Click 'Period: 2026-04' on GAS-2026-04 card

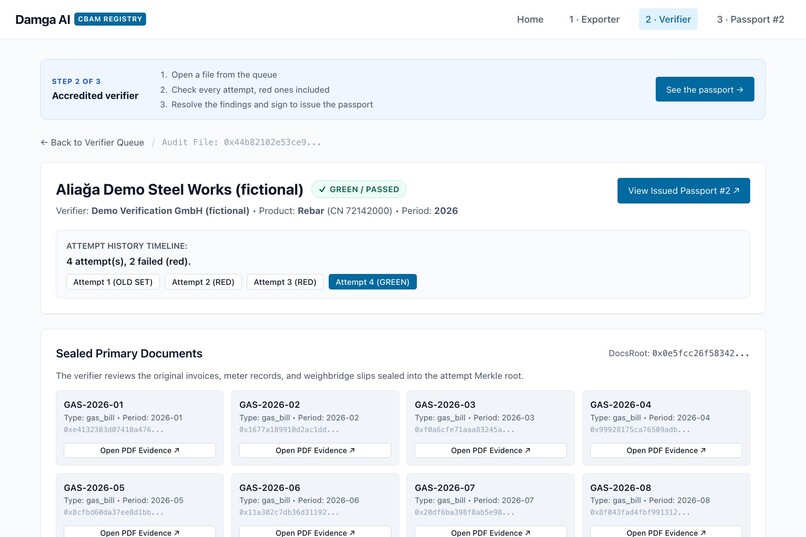click(x=679, y=418)
